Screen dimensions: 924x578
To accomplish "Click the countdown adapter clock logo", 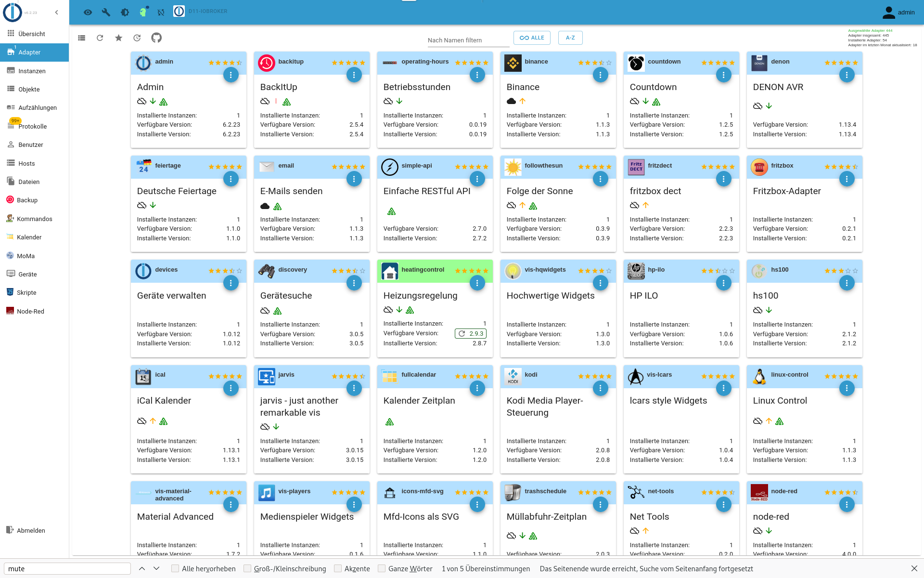I will point(636,63).
